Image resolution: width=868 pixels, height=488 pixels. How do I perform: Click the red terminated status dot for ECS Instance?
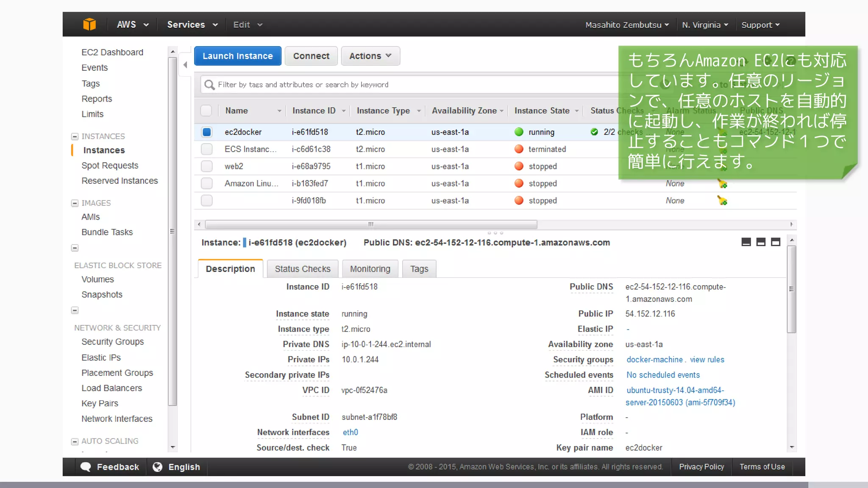pyautogui.click(x=519, y=149)
